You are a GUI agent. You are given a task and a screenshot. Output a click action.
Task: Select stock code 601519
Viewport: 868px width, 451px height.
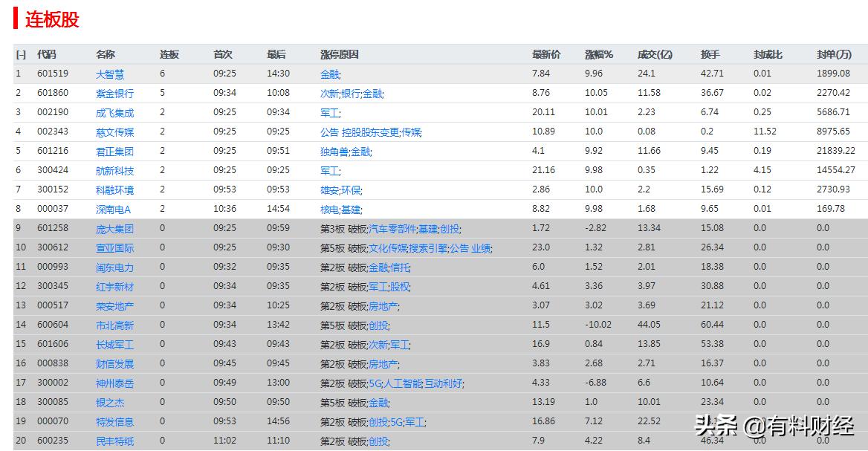[x=53, y=73]
